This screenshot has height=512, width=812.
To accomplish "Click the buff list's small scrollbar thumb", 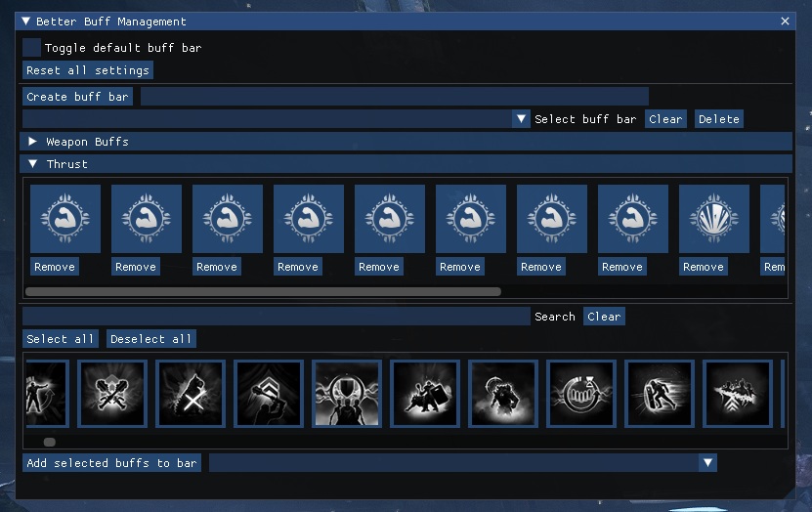I will pos(50,442).
